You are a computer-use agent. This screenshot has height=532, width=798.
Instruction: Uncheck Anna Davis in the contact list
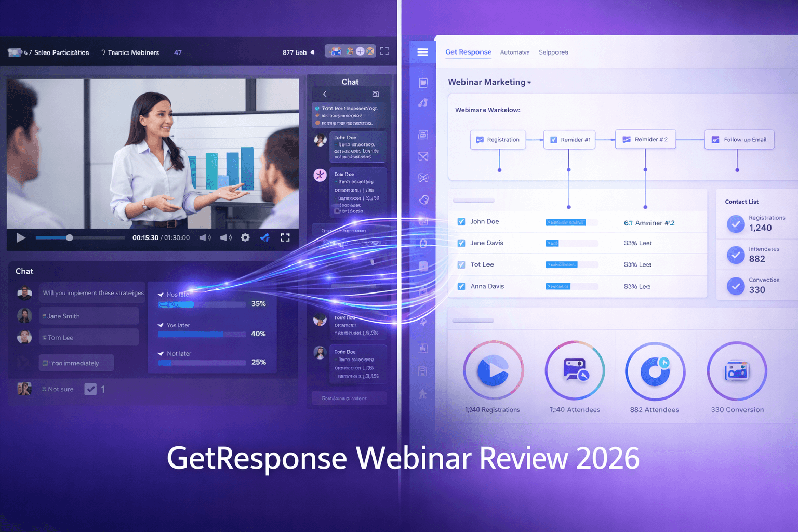coord(460,286)
